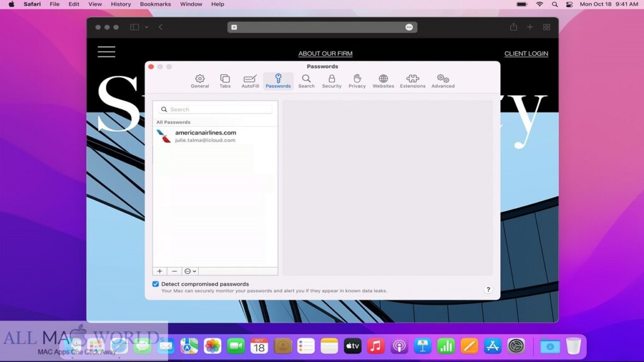Open the Extensions preferences pane
The width and height of the screenshot is (644, 362).
click(x=413, y=81)
